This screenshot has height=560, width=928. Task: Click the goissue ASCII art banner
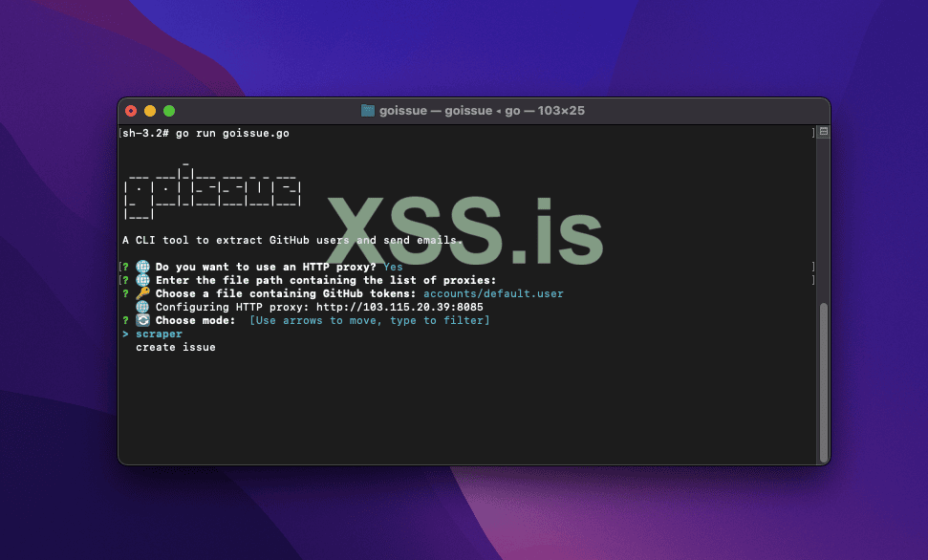tap(212, 190)
